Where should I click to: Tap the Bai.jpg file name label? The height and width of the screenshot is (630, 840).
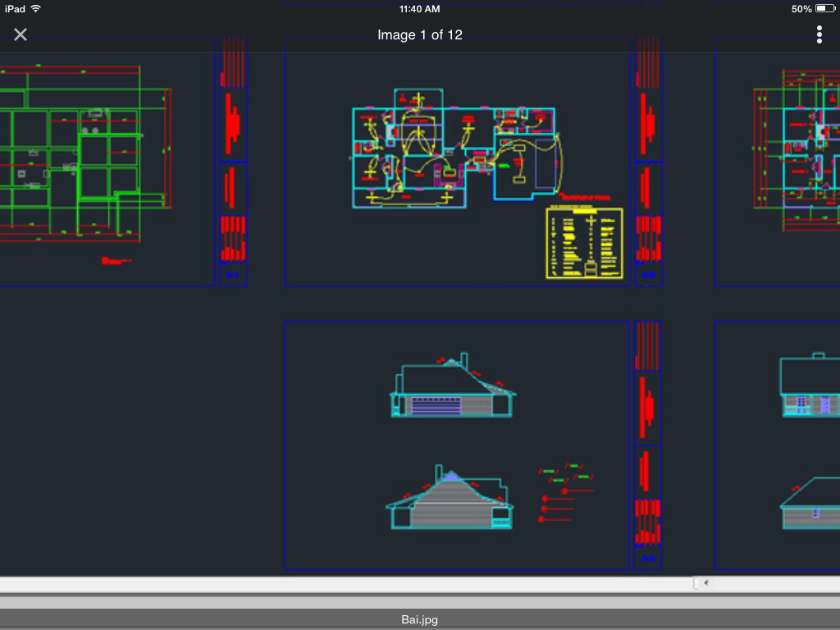[x=419, y=620]
